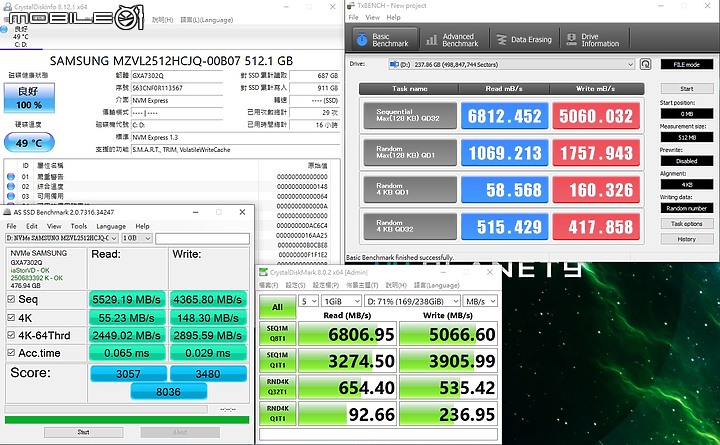
Task: Toggle the Acc.time checkbox in AS SSD
Action: [x=11, y=353]
